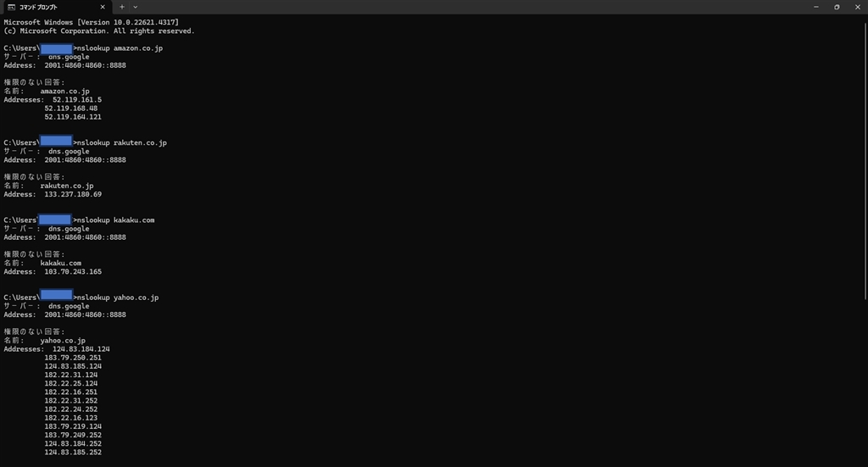Click the rakuten address 133.237.180.69
The image size is (868, 467).
click(x=73, y=195)
